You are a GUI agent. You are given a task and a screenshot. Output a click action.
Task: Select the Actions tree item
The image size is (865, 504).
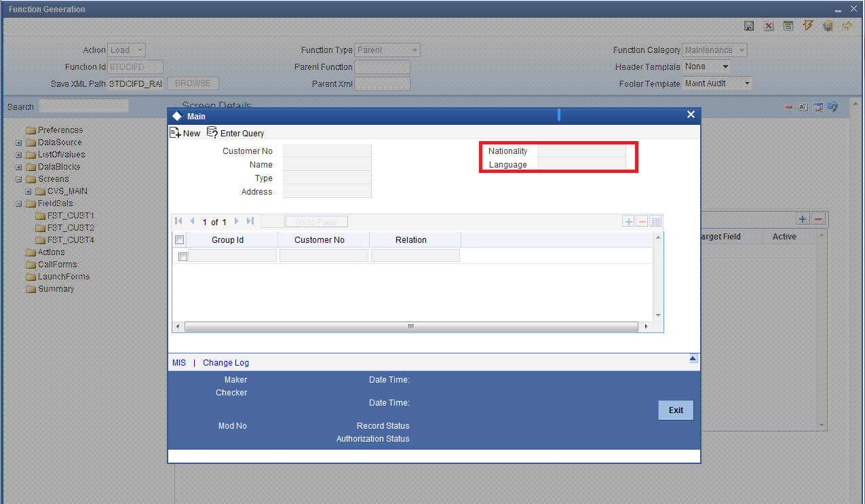coord(51,252)
